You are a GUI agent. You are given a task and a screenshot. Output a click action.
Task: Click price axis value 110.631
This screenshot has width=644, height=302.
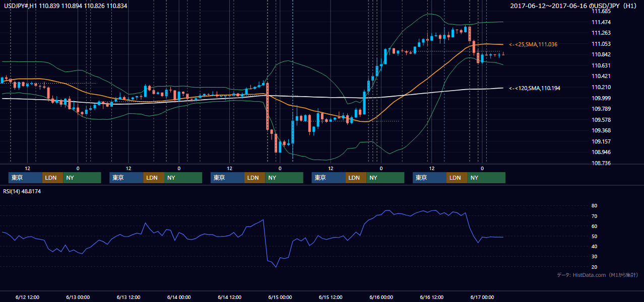(601, 65)
